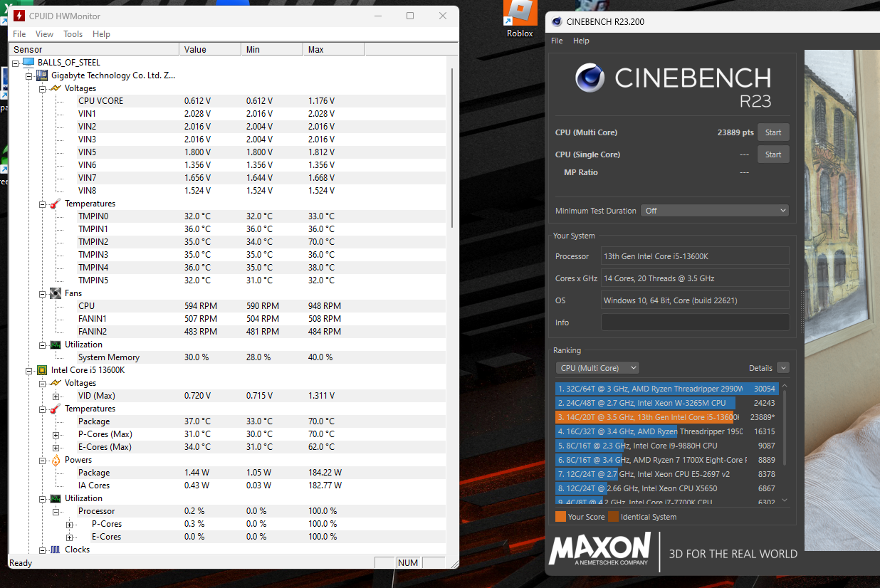Select the Package power row
This screenshot has width=880, height=588.
[261, 473]
